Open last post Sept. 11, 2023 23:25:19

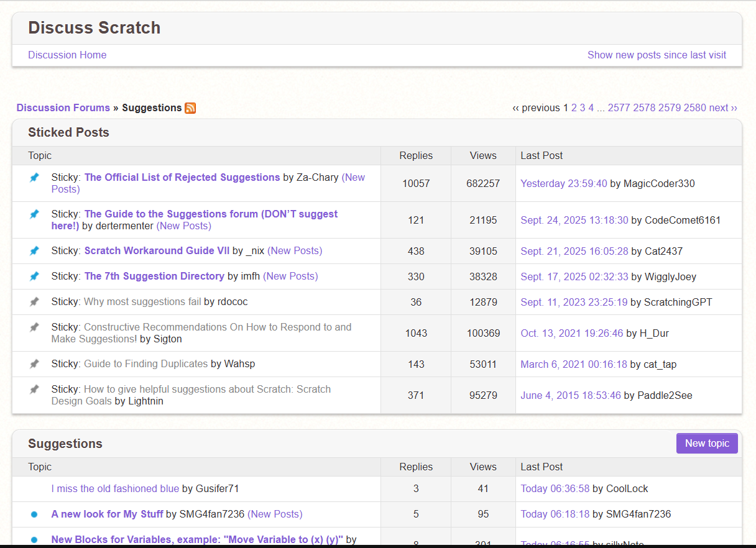pos(574,302)
